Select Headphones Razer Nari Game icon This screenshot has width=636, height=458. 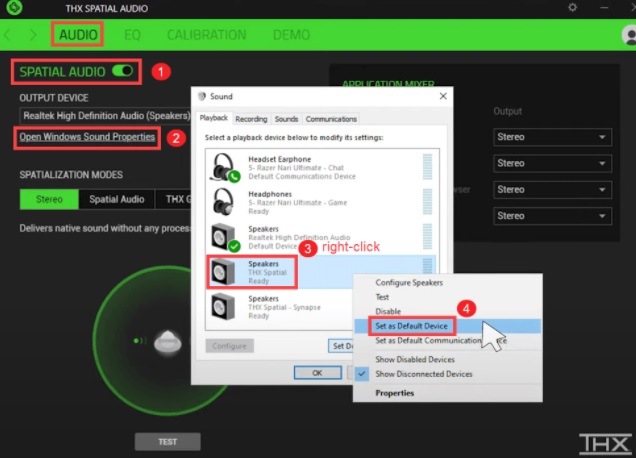click(223, 202)
